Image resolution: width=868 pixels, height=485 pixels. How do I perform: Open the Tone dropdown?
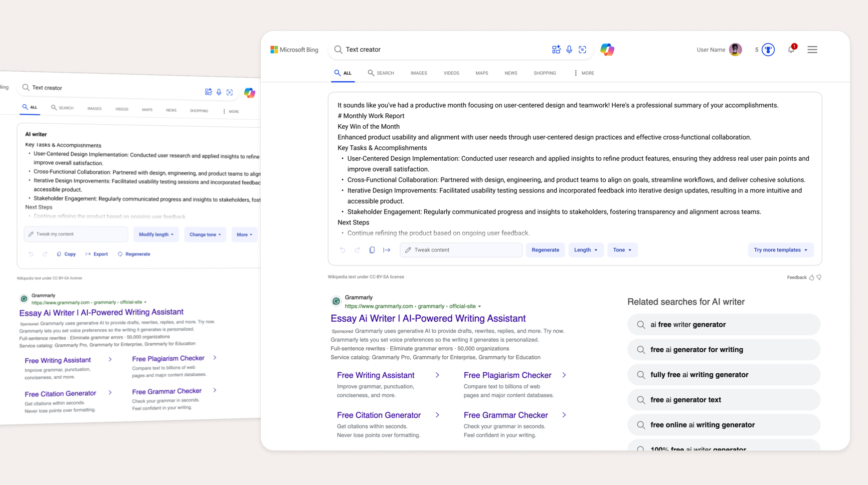[x=622, y=250]
